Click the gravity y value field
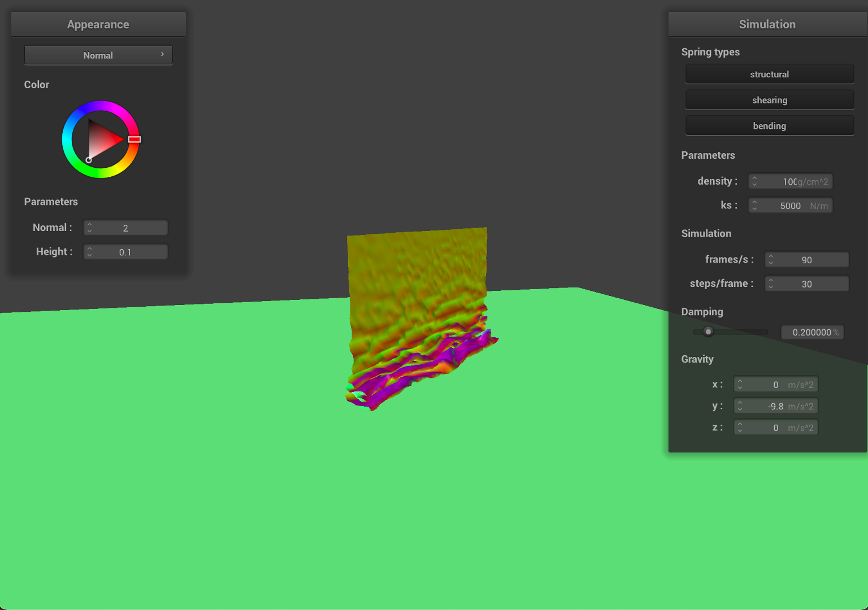868x610 pixels. (780, 406)
